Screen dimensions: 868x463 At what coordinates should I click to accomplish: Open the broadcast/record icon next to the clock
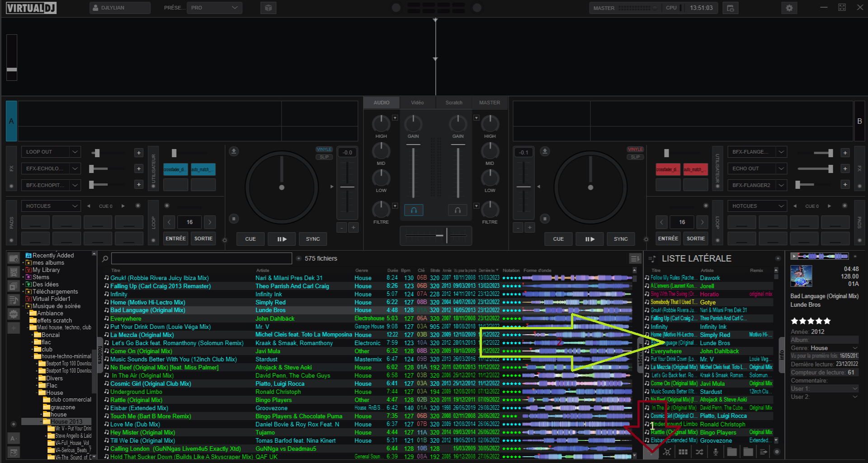pos(730,8)
